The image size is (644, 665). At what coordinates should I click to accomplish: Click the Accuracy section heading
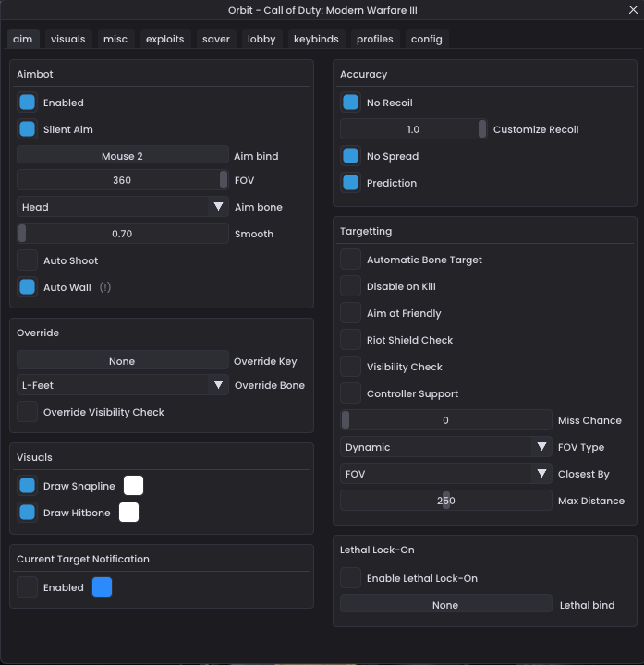[x=363, y=74]
